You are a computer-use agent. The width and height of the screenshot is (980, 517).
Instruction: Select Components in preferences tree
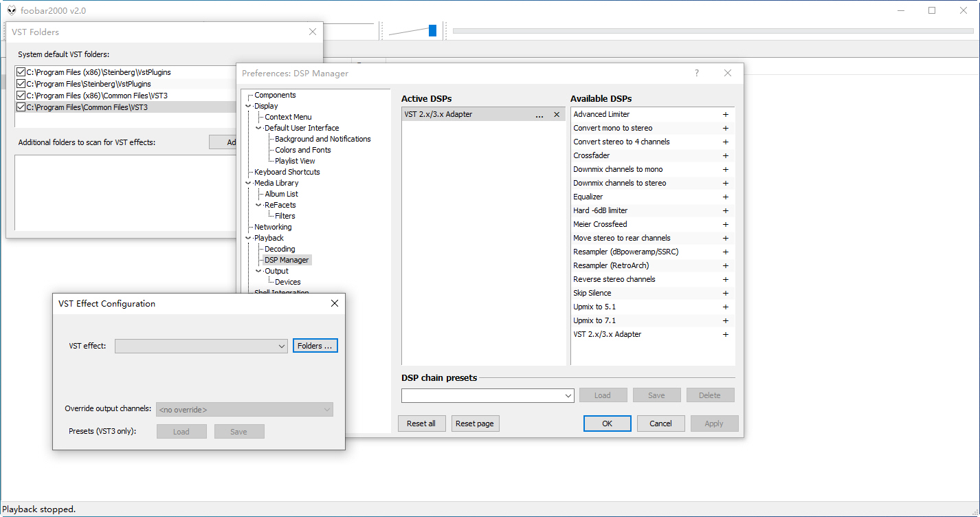pos(275,95)
